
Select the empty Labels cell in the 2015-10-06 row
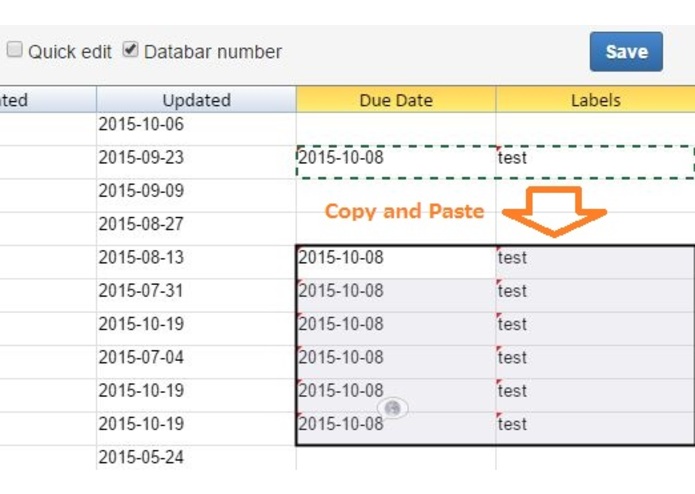tap(595, 129)
